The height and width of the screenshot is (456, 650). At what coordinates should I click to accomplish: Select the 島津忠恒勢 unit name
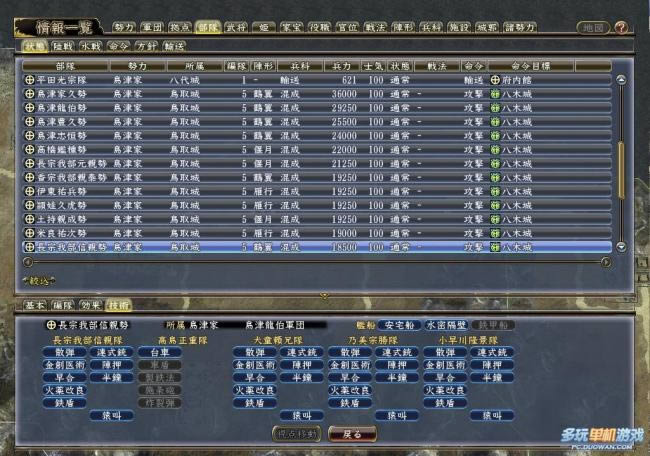pyautogui.click(x=62, y=136)
